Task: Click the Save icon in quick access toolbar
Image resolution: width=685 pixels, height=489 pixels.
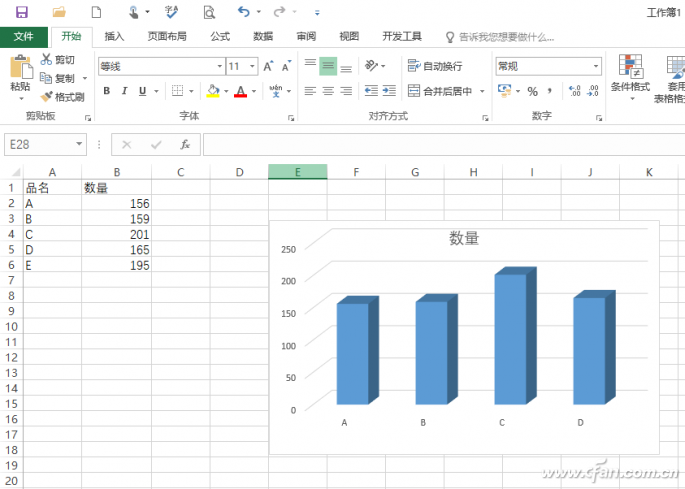Action: [x=22, y=12]
